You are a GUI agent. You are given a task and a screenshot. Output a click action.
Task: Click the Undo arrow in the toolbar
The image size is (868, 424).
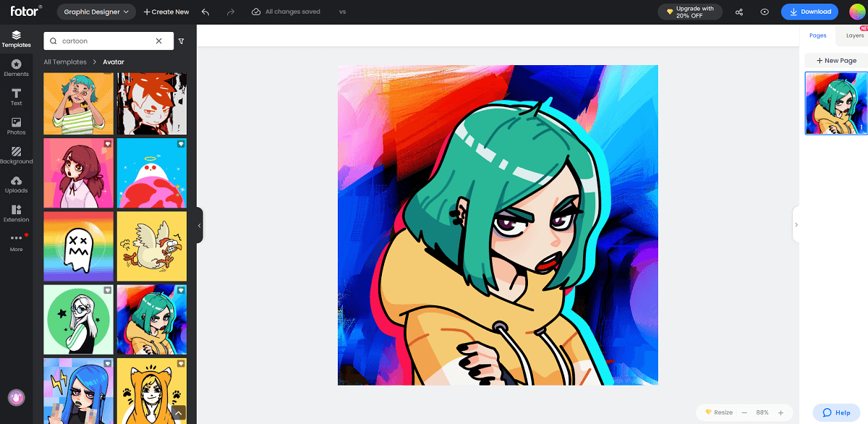(205, 12)
